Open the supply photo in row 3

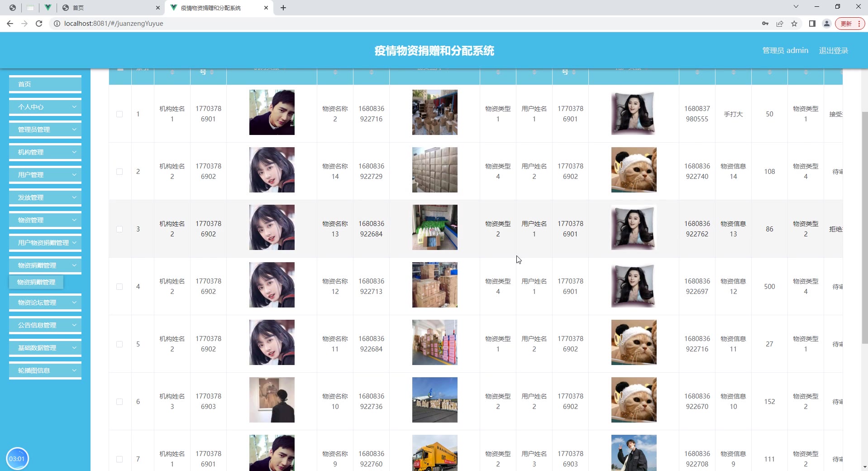coord(435,227)
